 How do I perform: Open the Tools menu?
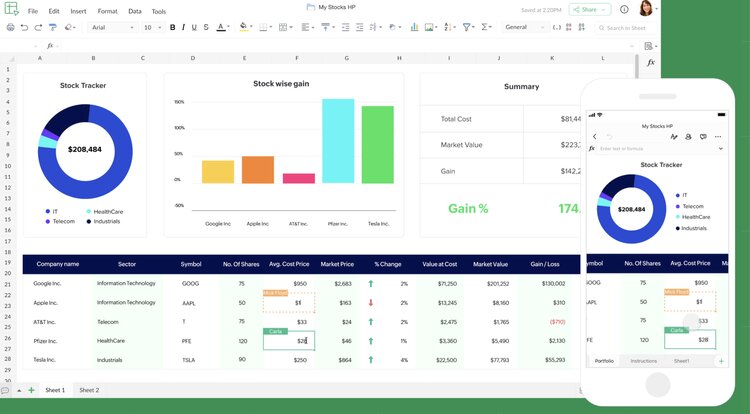click(x=159, y=11)
